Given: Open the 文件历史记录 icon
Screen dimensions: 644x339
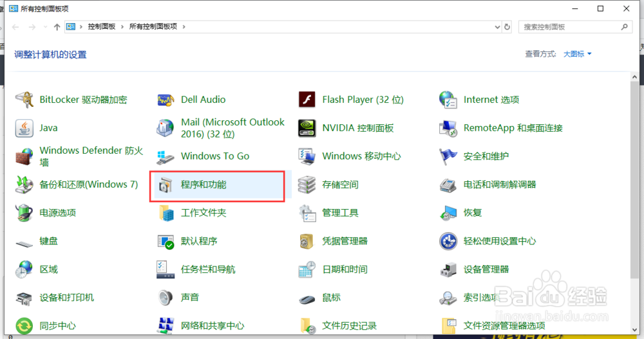Looking at the screenshot, I should click(x=307, y=326).
